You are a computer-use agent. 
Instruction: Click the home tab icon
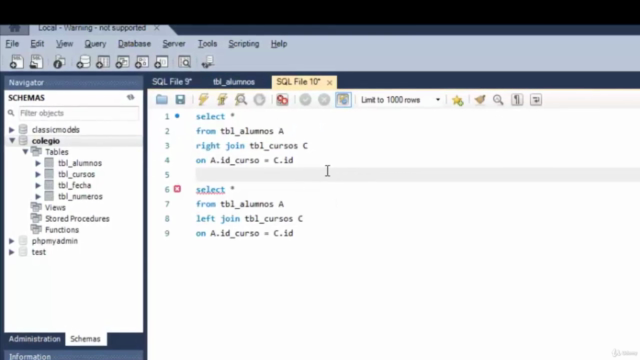click(14, 28)
